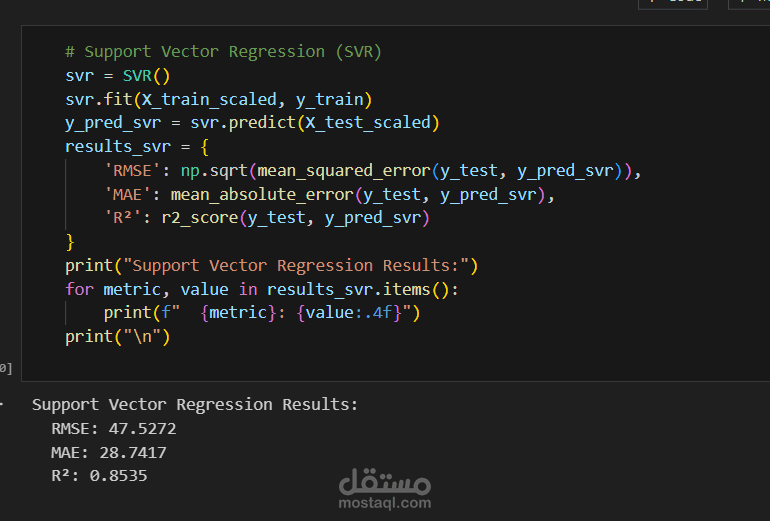
Task: Click the results_svr opening curly brace
Action: [x=205, y=146]
